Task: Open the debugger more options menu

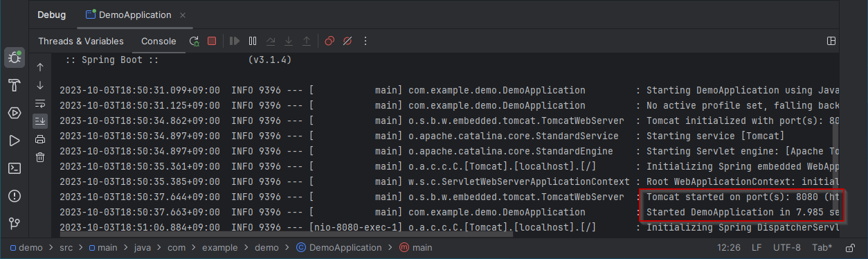Action: pyautogui.click(x=366, y=42)
